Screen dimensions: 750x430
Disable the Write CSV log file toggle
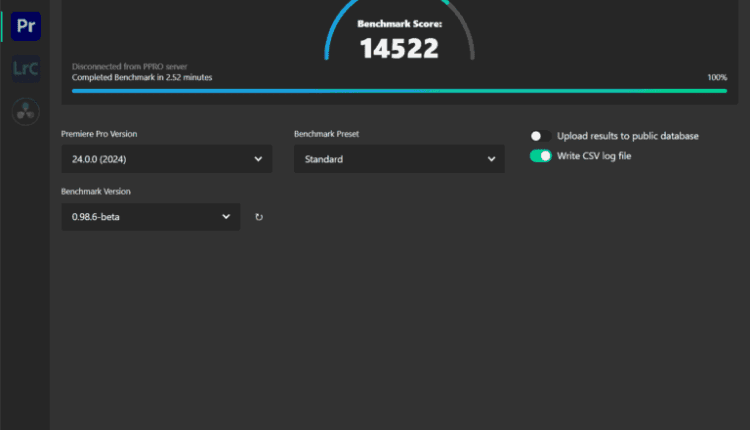click(x=540, y=156)
